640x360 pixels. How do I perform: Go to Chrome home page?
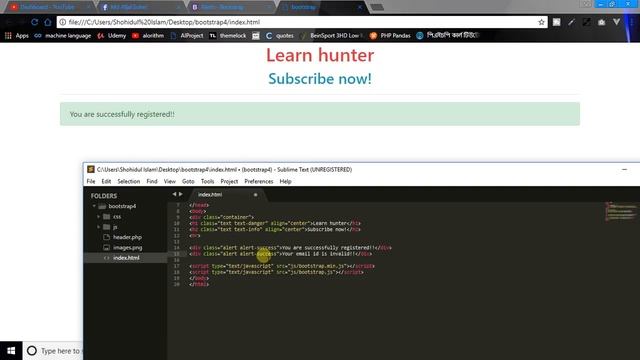click(x=48, y=22)
